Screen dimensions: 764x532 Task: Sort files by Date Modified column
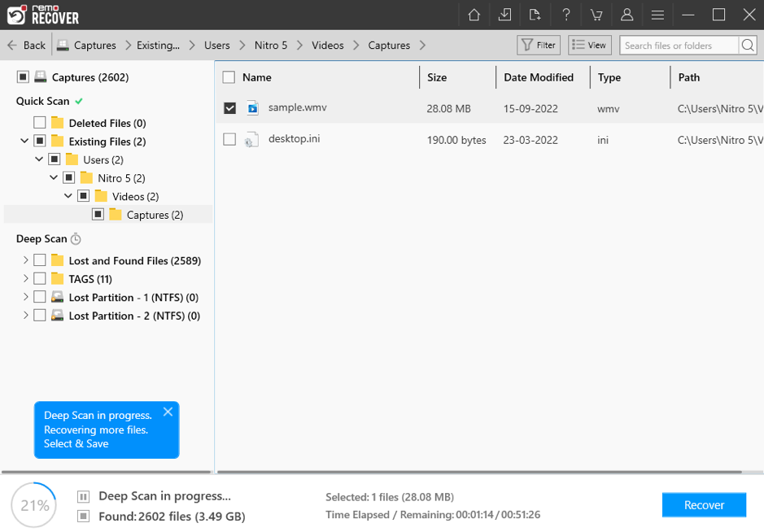(538, 77)
